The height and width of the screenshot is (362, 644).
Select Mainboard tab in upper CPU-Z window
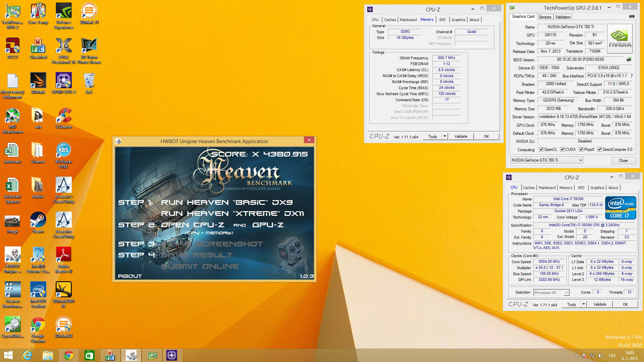tap(408, 20)
